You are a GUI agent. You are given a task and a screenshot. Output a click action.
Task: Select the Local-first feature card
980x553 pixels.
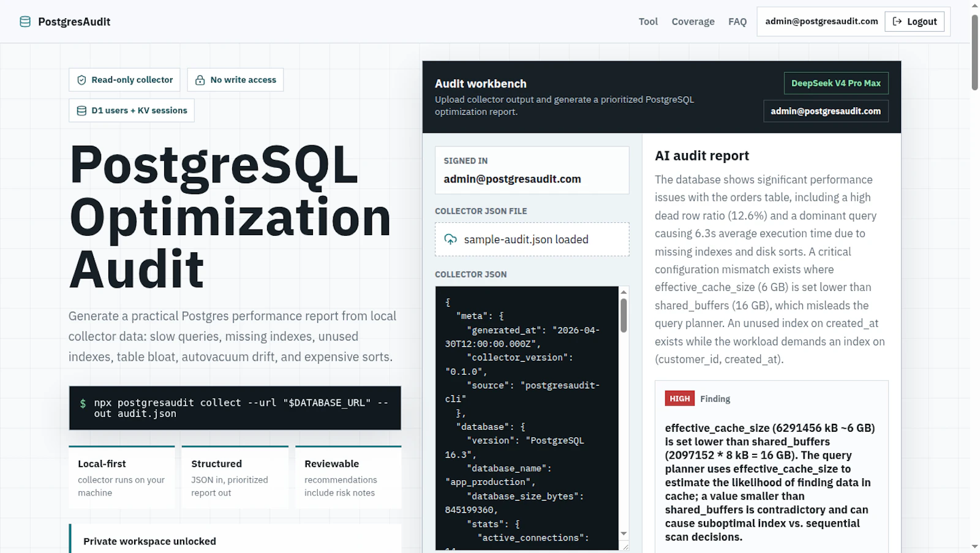pyautogui.click(x=121, y=477)
